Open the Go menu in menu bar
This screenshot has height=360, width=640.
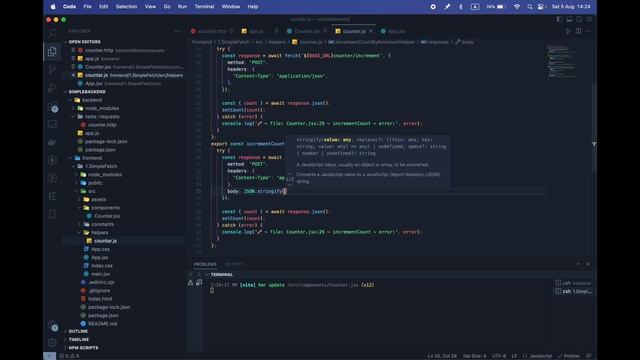tap(167, 7)
